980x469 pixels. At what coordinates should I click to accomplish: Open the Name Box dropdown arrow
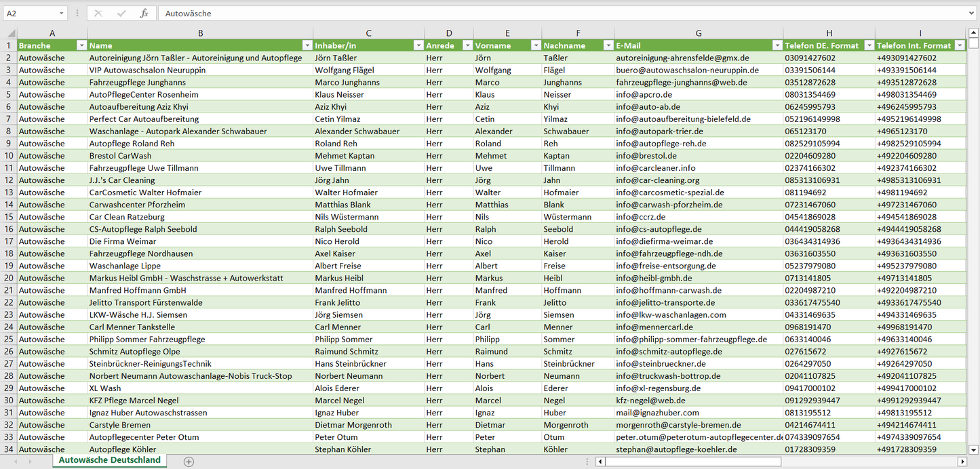61,14
